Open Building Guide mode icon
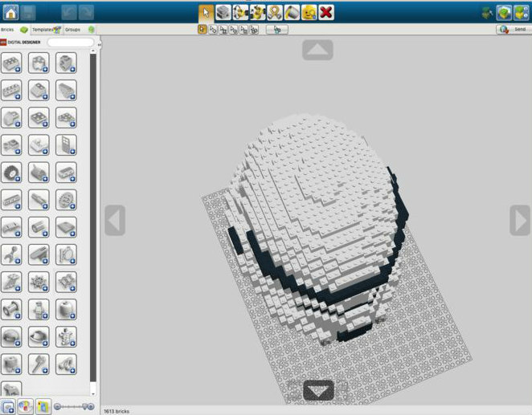The image size is (532, 415). 522,13
